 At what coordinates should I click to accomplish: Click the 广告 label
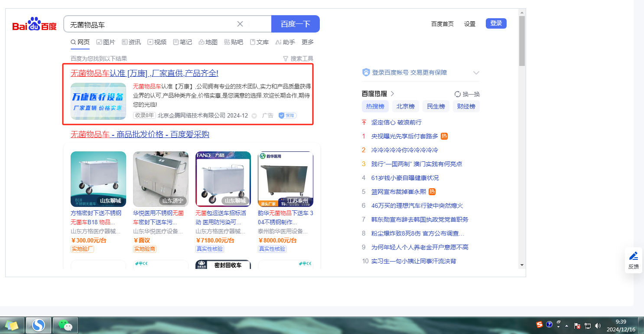[268, 115]
